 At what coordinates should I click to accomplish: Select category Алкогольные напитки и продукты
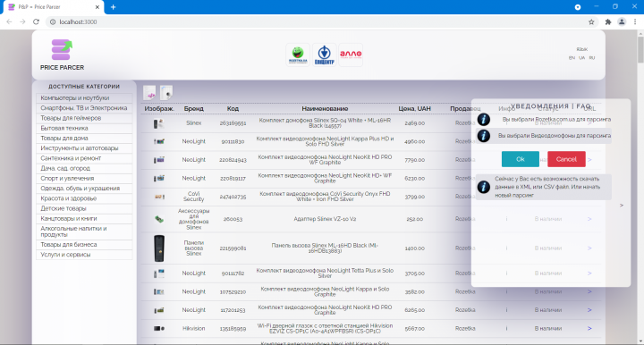coord(84,231)
